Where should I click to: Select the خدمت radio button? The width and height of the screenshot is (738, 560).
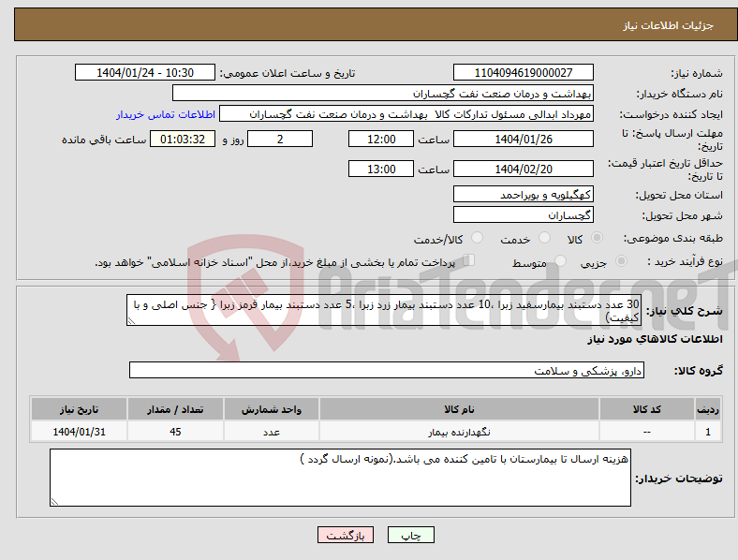544,238
